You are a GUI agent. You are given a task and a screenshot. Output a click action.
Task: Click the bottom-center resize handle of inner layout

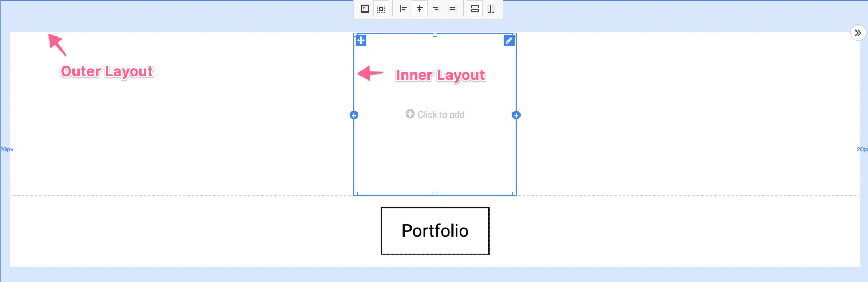tap(435, 193)
